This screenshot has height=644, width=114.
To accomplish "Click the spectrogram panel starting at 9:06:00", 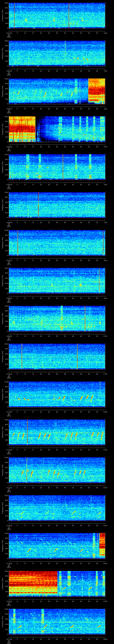I will click(57, 205).
